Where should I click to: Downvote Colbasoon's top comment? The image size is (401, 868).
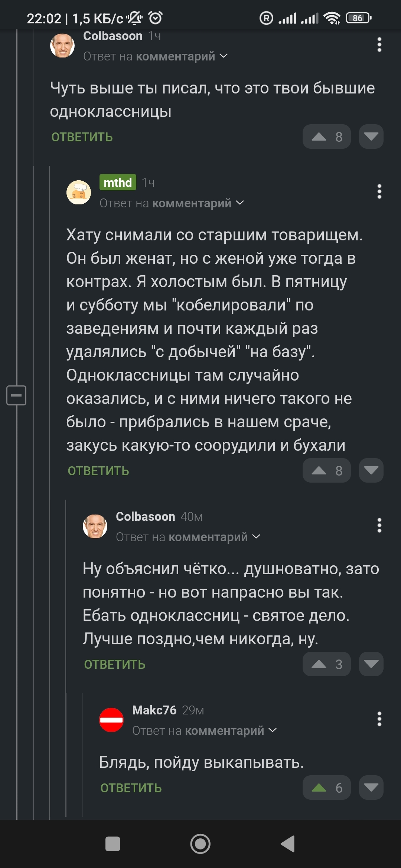pyautogui.click(x=371, y=137)
